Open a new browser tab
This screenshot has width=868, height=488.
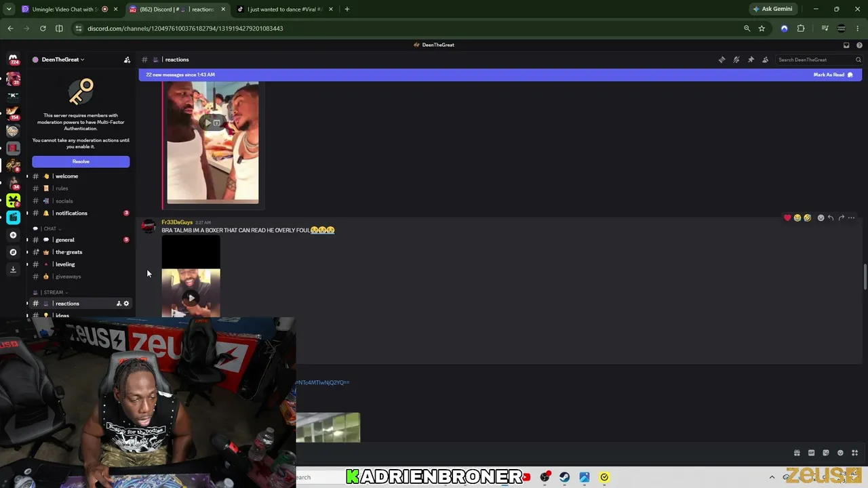tap(347, 9)
